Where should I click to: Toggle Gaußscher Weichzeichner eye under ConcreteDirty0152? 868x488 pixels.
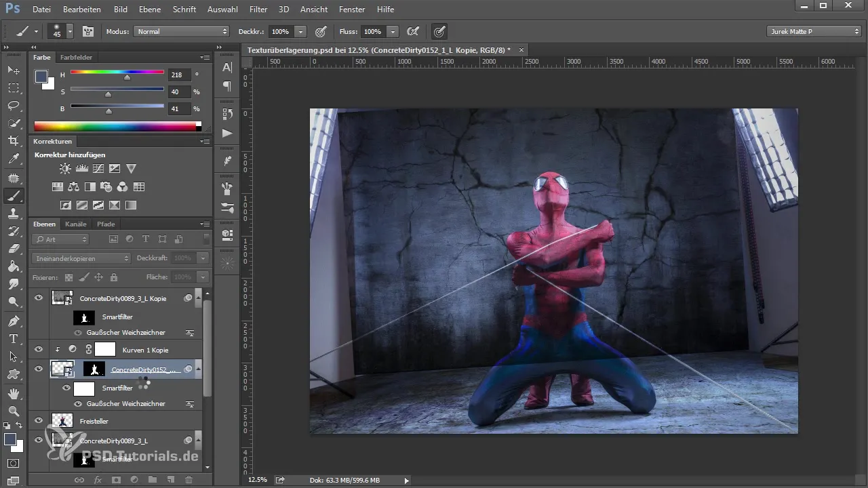78,404
